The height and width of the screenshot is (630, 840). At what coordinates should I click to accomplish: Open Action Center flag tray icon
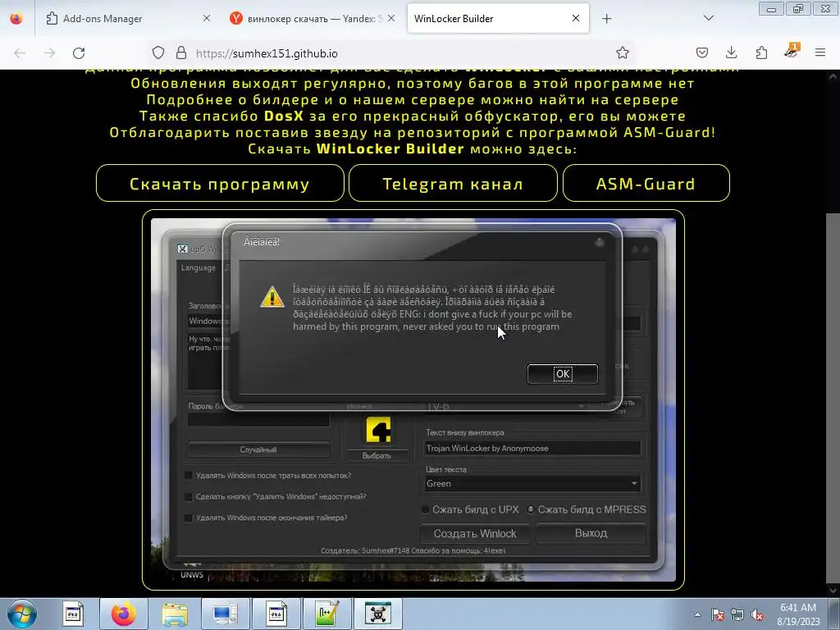[718, 615]
